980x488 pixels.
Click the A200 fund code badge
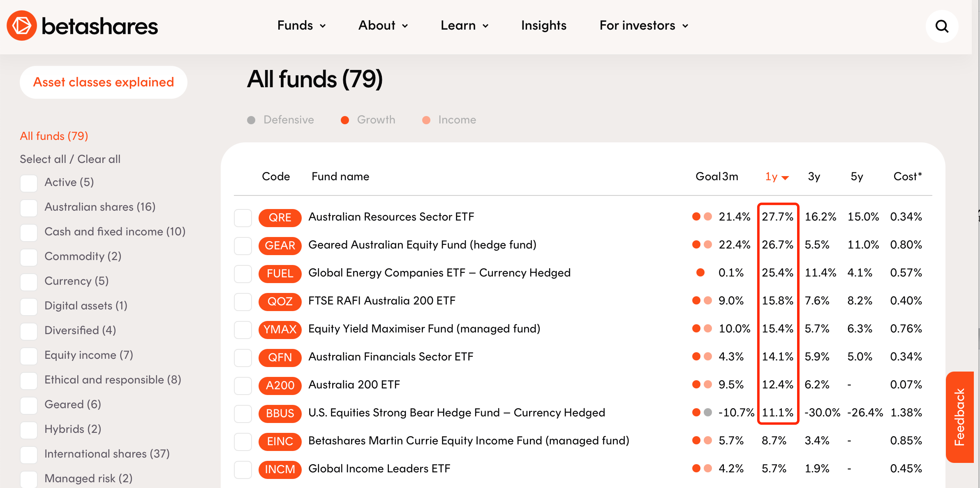pos(280,385)
